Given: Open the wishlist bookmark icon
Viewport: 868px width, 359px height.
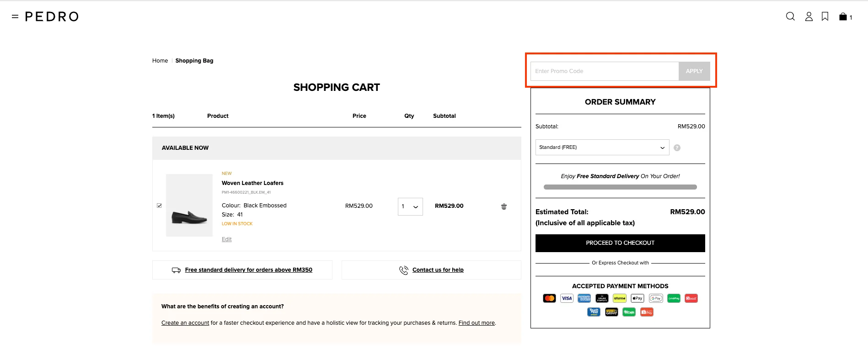Looking at the screenshot, I should click(825, 16).
